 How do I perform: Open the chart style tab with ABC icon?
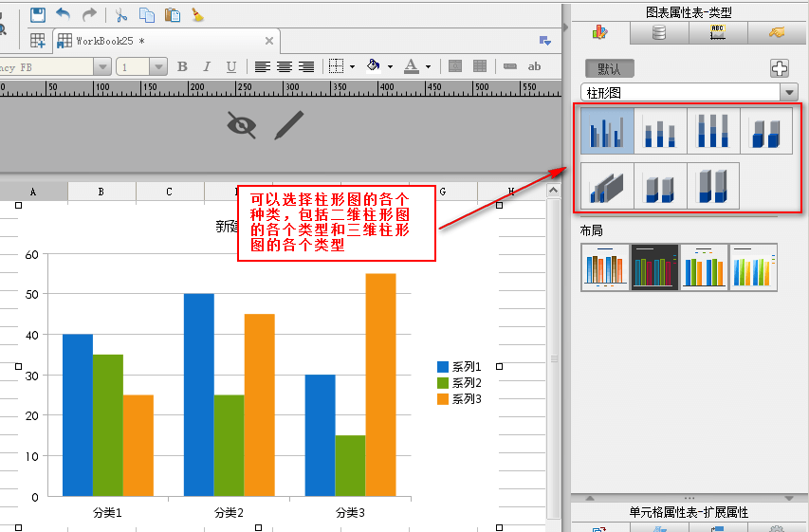tap(718, 32)
